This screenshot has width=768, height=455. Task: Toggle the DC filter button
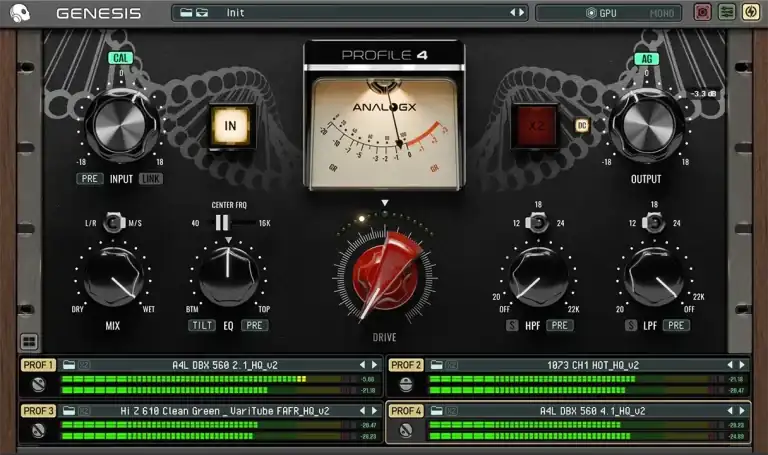(582, 126)
